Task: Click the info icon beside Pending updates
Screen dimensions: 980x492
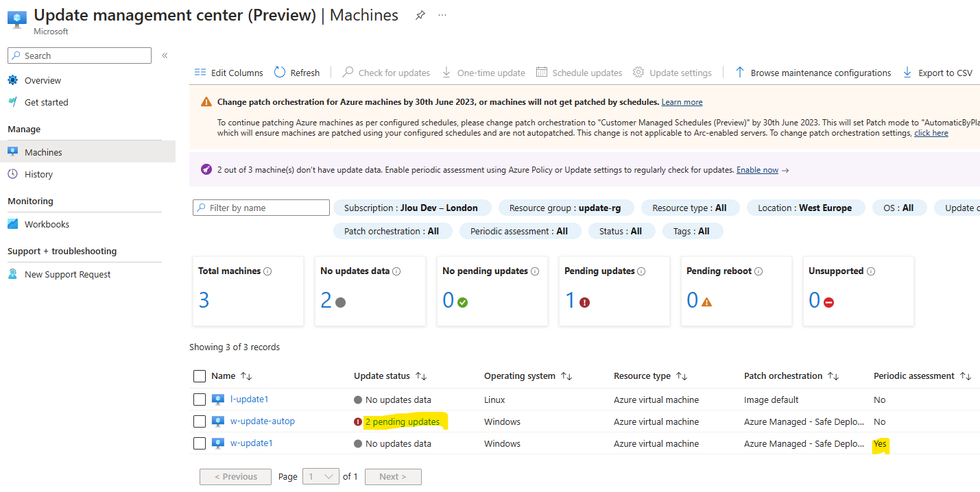Action: click(x=641, y=271)
